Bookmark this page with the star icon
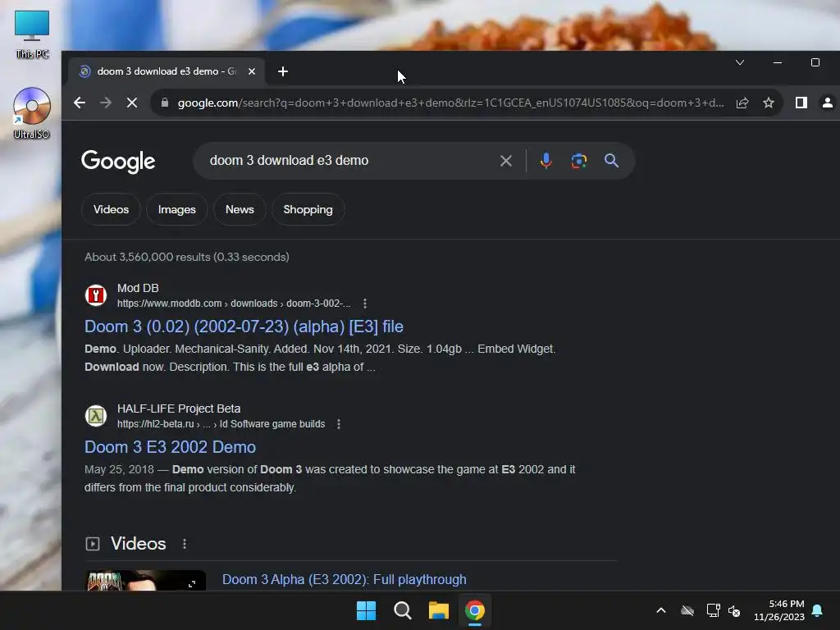 [x=768, y=103]
